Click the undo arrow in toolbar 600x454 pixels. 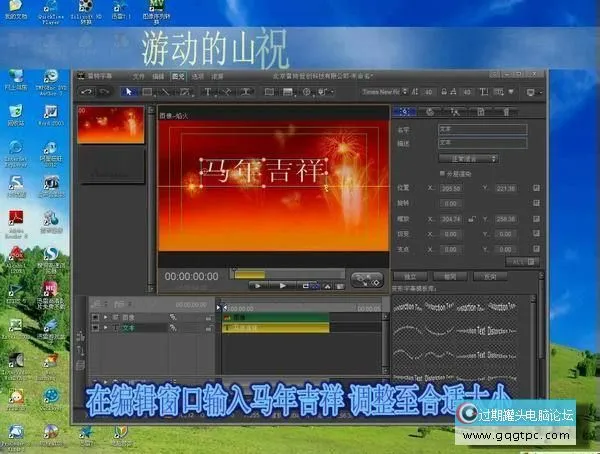[86, 92]
